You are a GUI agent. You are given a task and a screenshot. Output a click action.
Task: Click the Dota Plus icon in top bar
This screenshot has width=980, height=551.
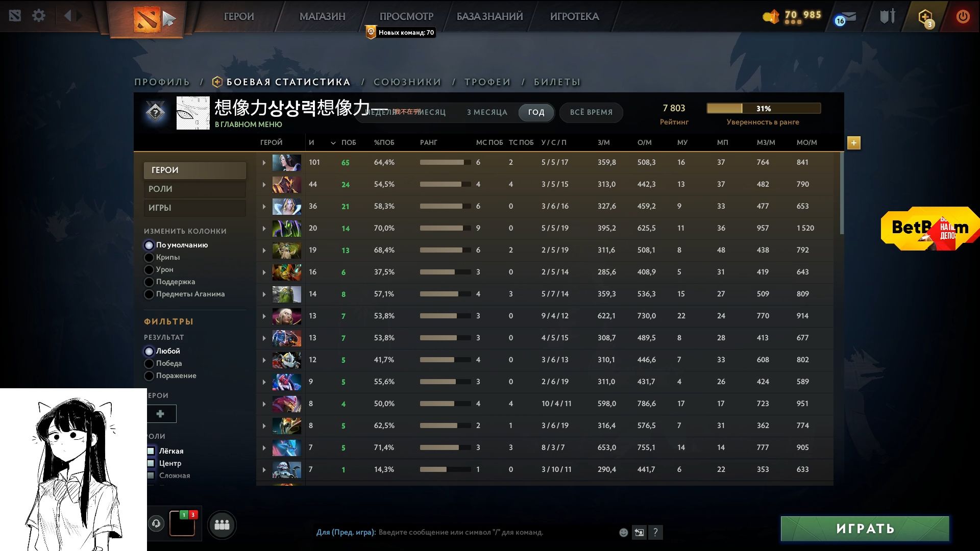click(x=925, y=17)
